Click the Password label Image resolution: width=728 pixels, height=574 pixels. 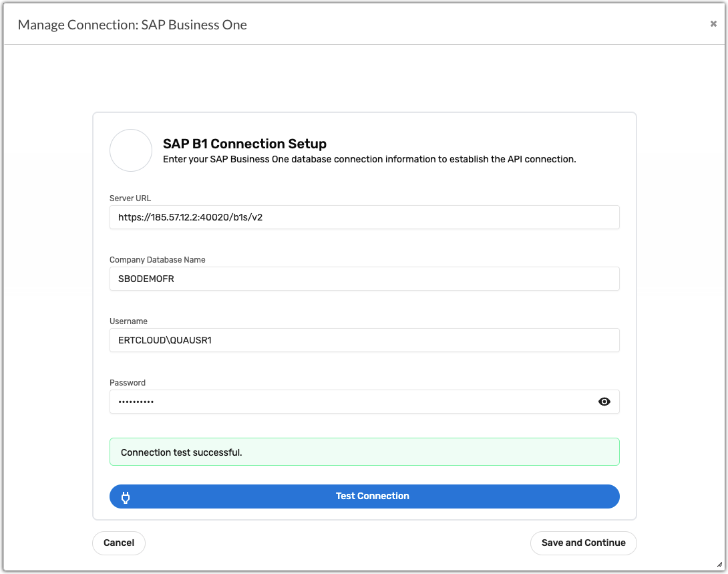[x=128, y=383]
